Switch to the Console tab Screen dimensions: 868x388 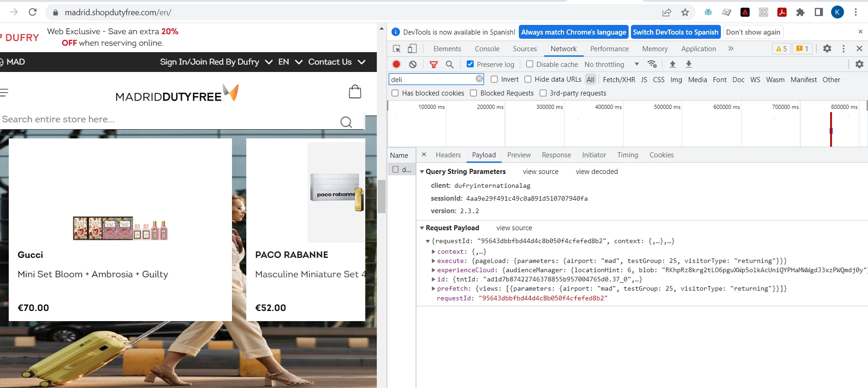tap(487, 49)
